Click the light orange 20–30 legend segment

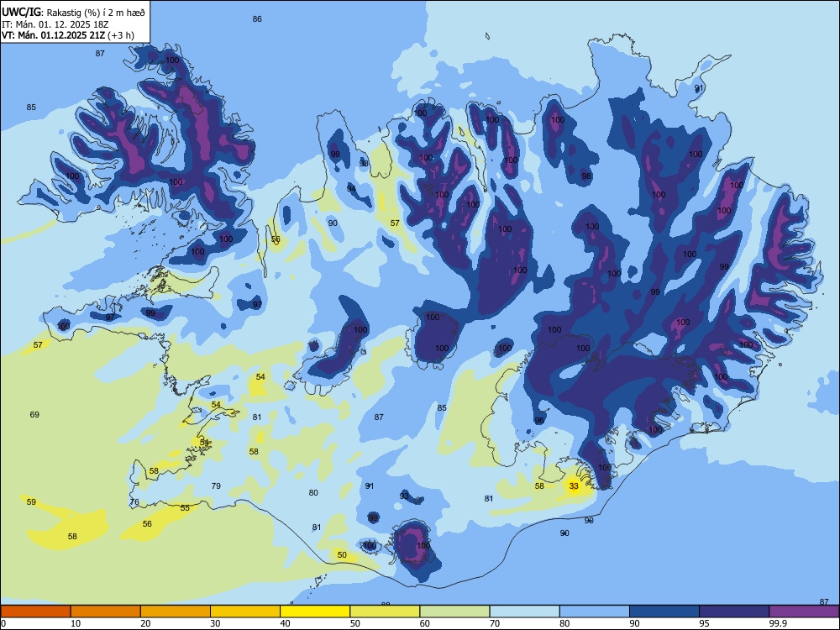point(176,612)
